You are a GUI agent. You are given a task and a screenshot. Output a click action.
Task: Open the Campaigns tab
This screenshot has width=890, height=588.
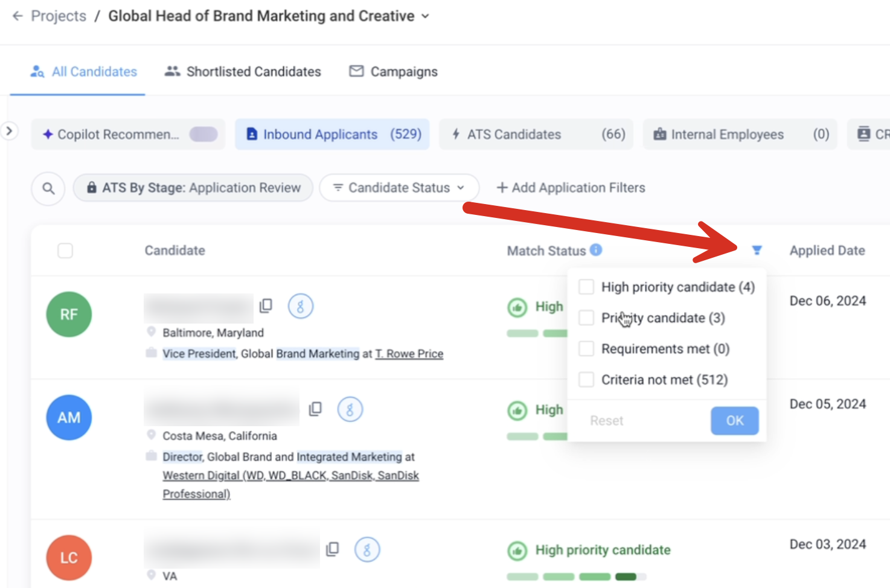(x=394, y=72)
